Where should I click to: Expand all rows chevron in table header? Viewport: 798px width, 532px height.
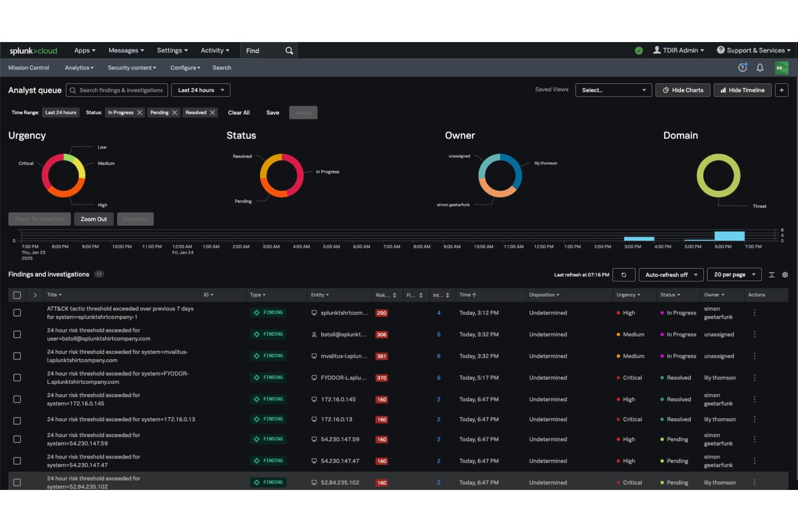(35, 295)
